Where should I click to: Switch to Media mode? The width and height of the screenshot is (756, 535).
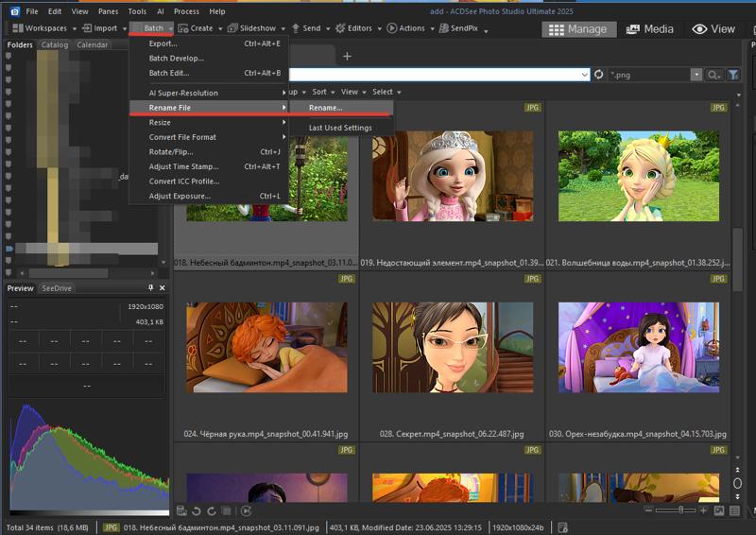[x=649, y=29]
